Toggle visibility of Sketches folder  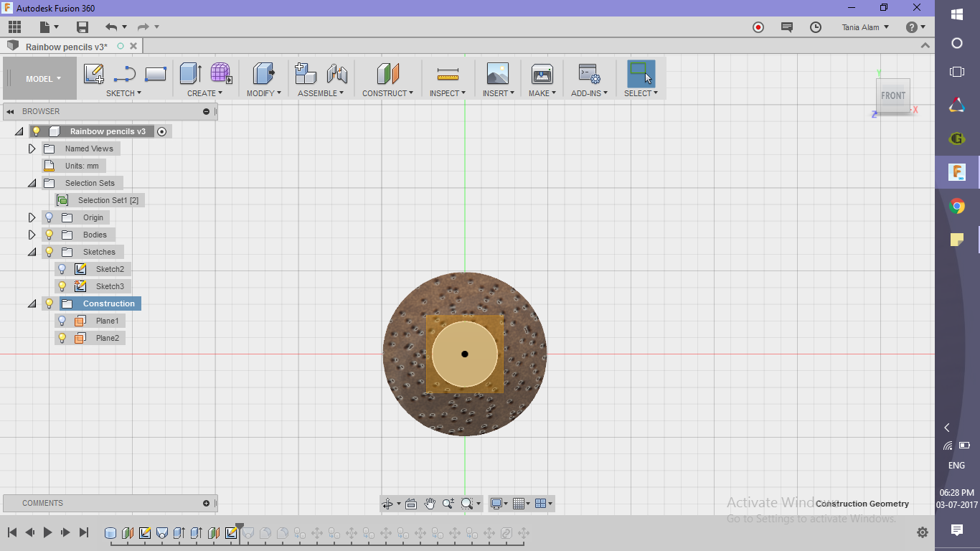click(50, 252)
